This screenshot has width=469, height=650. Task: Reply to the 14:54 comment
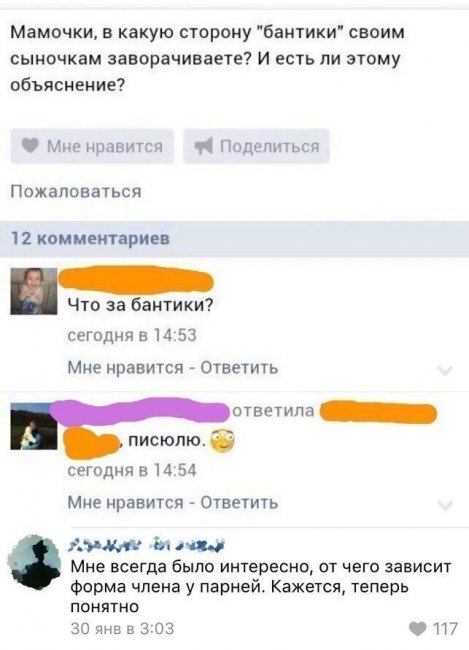239,502
